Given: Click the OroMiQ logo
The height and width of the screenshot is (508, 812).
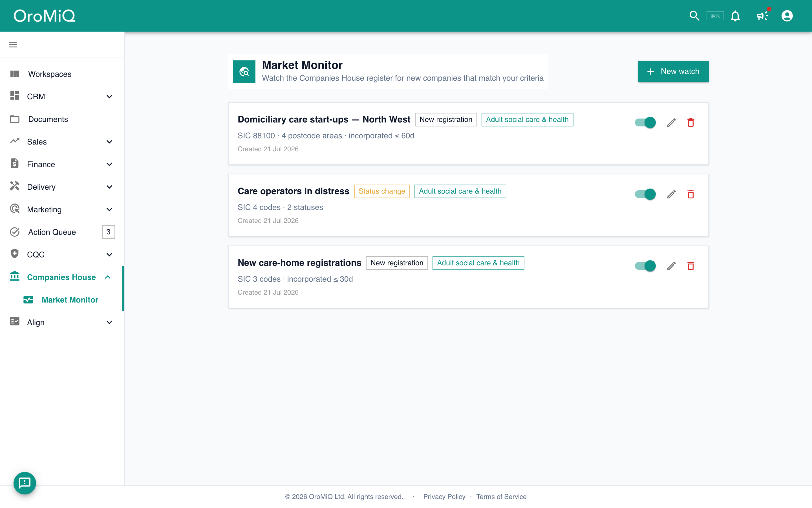Looking at the screenshot, I should [44, 16].
